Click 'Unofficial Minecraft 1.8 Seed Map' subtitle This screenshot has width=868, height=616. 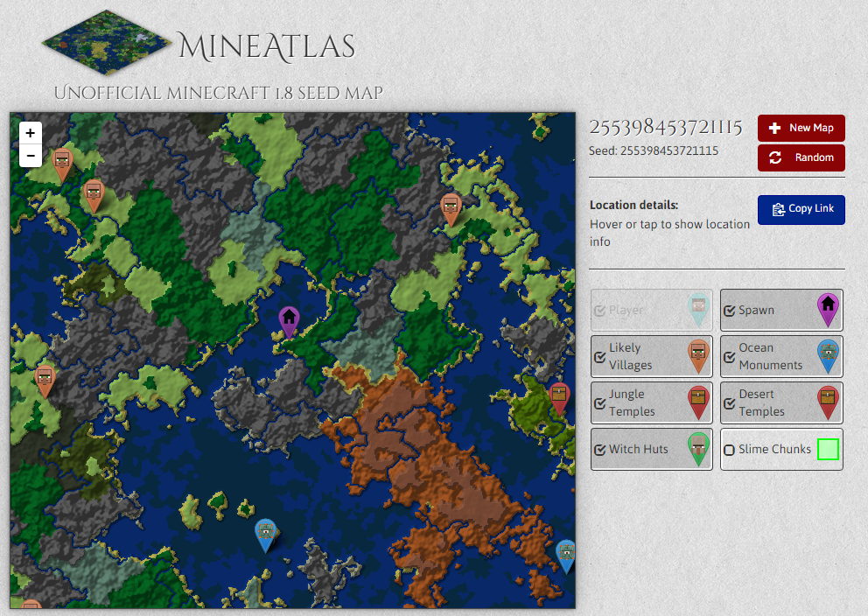click(x=219, y=93)
